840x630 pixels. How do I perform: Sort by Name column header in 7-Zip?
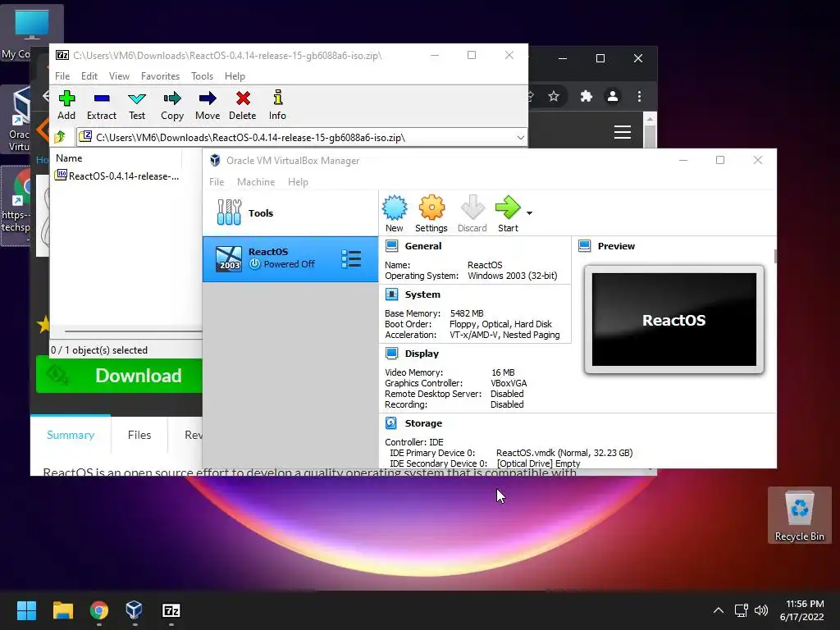(x=69, y=158)
